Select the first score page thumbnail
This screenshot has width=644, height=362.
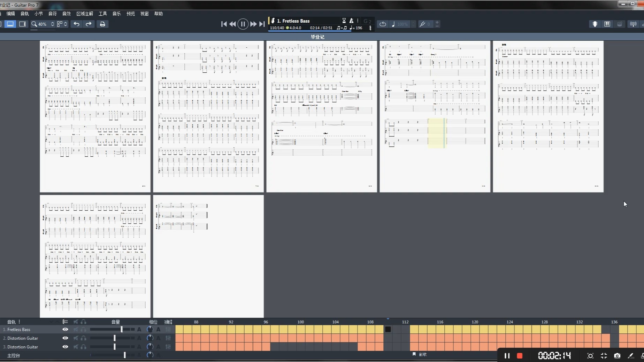click(95, 117)
